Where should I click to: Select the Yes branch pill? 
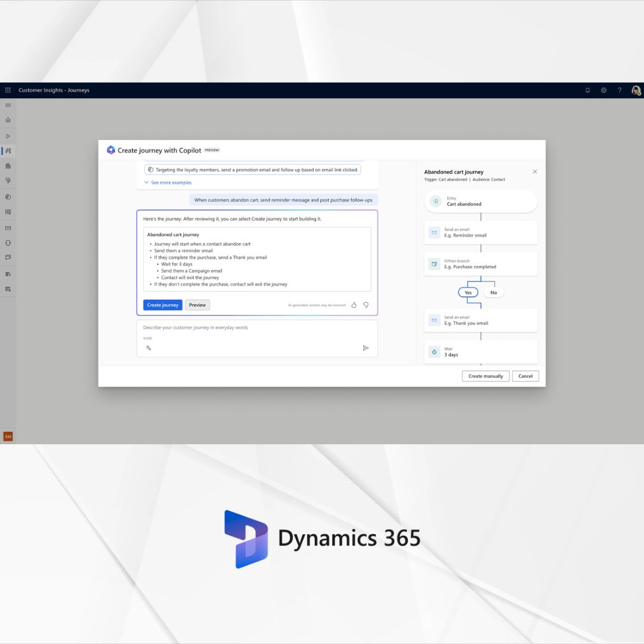468,292
